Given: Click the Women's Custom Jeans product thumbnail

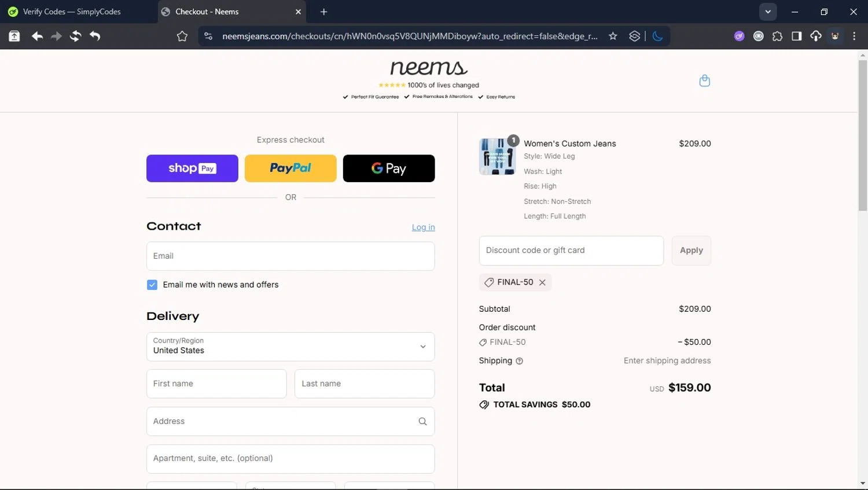Looking at the screenshot, I should [497, 157].
